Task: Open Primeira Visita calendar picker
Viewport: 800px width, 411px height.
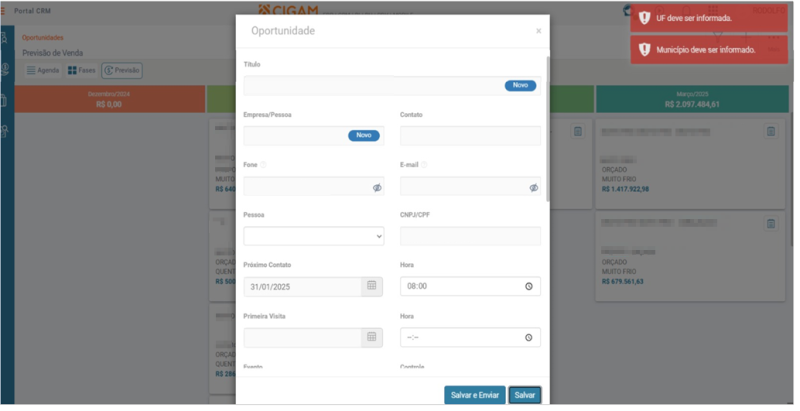Action: (371, 337)
